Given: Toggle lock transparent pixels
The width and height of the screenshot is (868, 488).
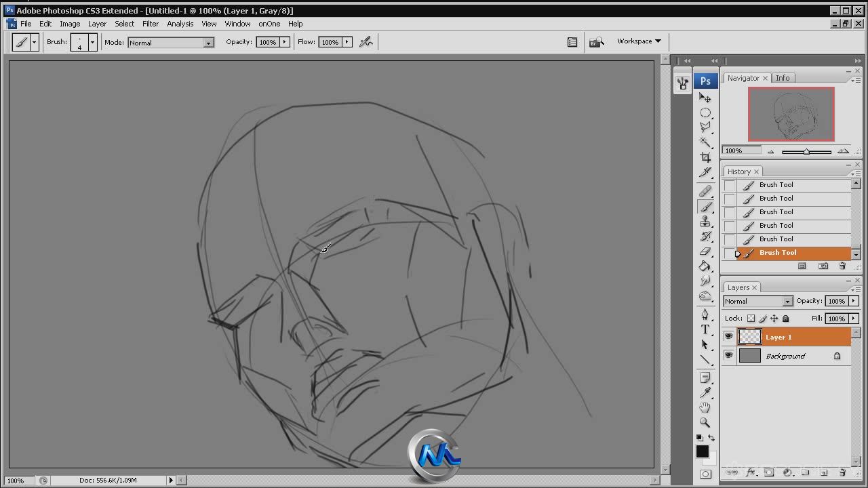Looking at the screenshot, I should tap(751, 319).
